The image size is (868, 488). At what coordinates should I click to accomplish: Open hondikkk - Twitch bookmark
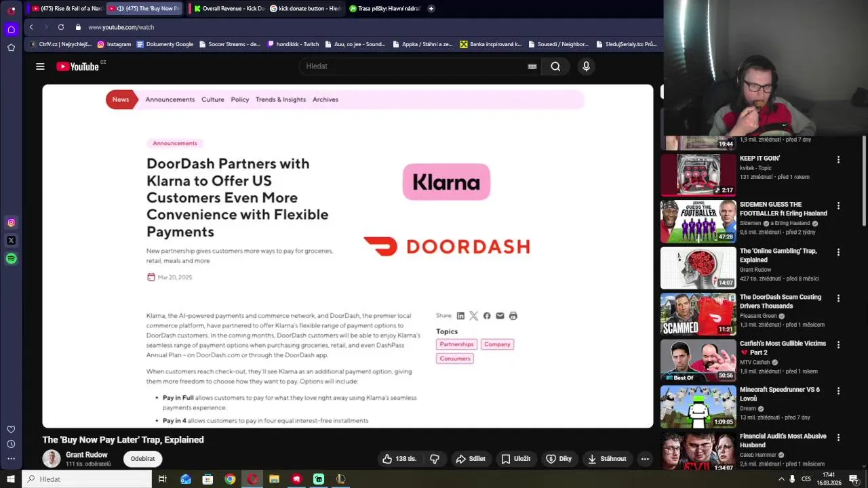[293, 44]
